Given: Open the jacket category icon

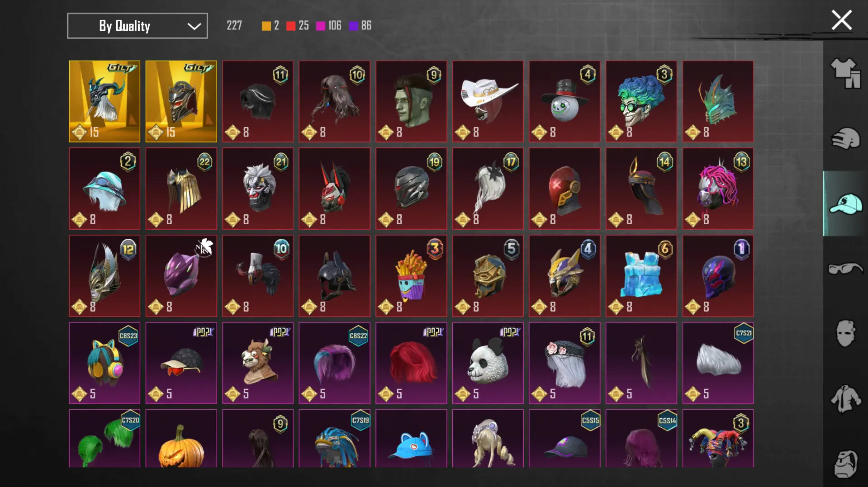Looking at the screenshot, I should (x=845, y=399).
